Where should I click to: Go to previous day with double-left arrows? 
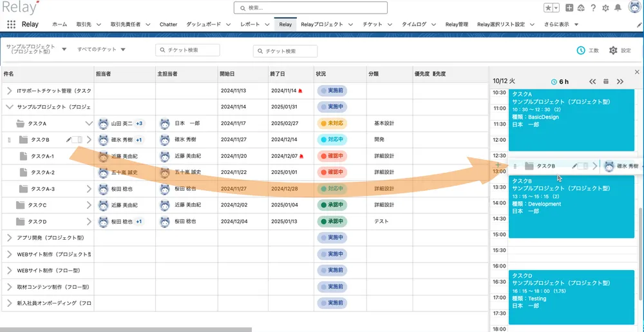592,81
